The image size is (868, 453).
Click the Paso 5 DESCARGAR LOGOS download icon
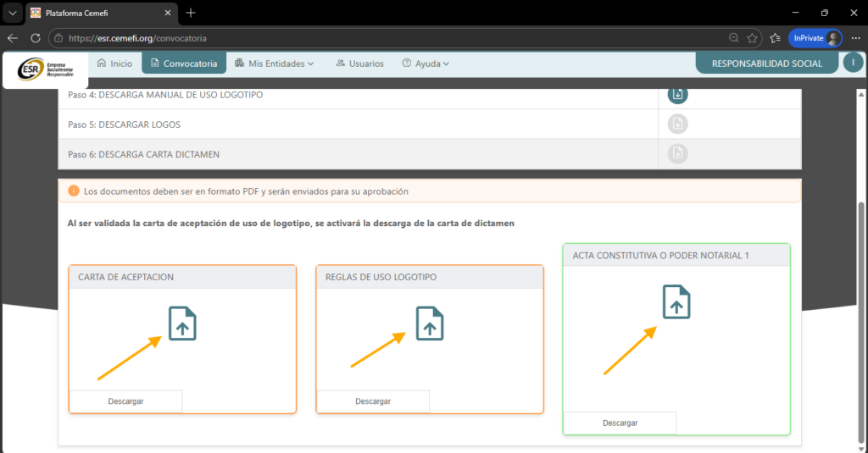point(677,124)
